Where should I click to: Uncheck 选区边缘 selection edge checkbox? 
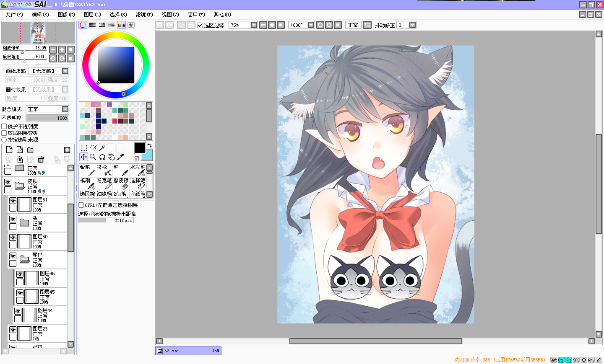click(200, 25)
